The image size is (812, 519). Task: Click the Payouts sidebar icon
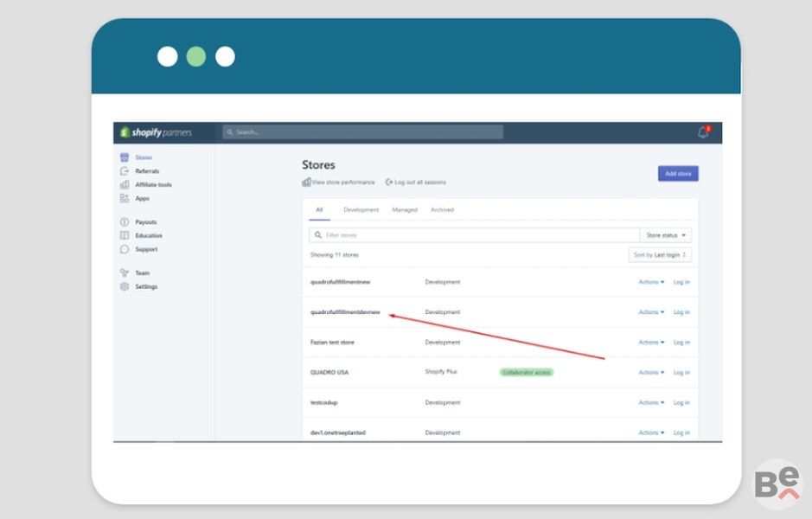(x=125, y=221)
